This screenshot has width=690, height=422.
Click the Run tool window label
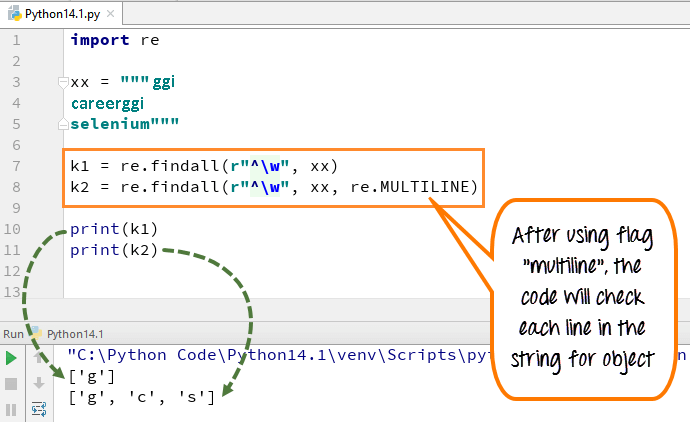click(13, 334)
